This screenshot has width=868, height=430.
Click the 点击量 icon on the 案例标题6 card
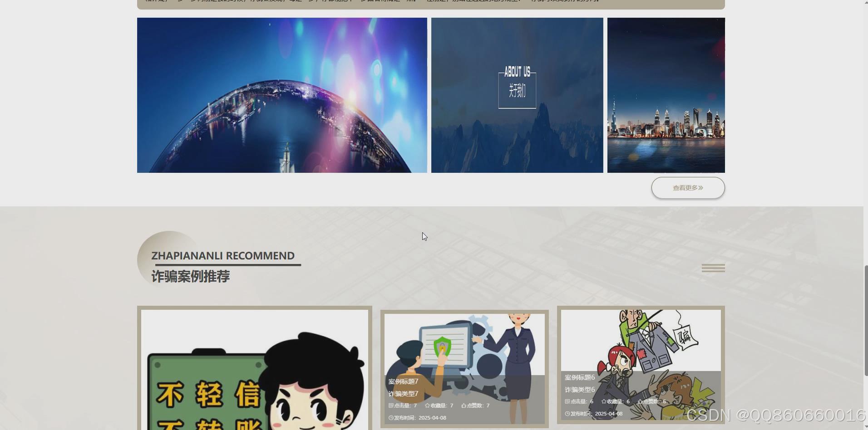[x=567, y=401]
